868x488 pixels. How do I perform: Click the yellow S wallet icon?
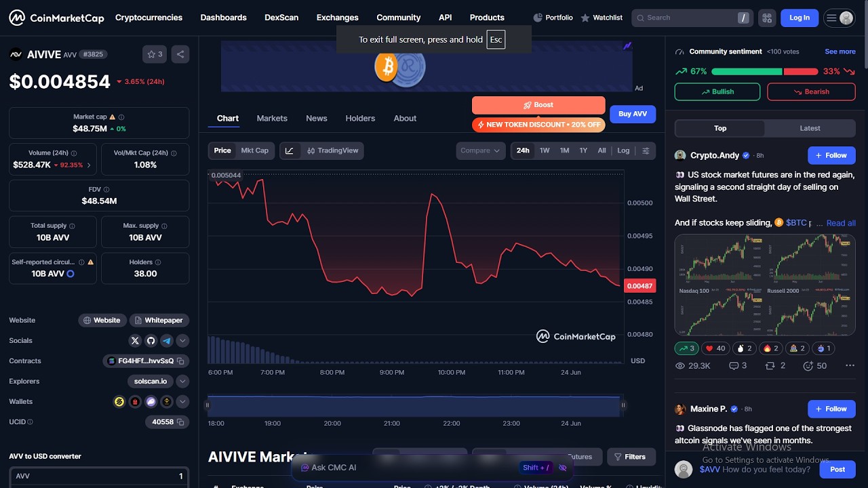[119, 401]
